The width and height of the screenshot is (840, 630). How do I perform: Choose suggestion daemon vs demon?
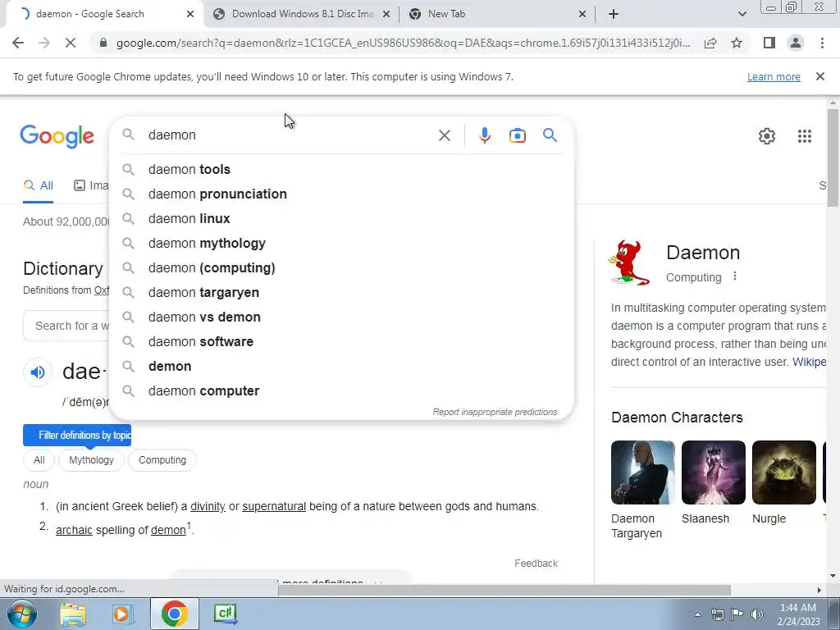click(x=341, y=317)
